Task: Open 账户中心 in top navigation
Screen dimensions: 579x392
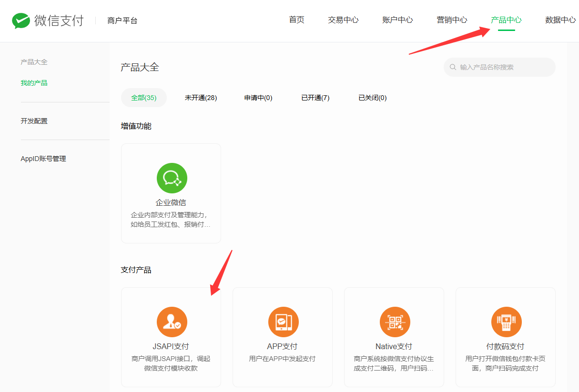Action: (397, 20)
